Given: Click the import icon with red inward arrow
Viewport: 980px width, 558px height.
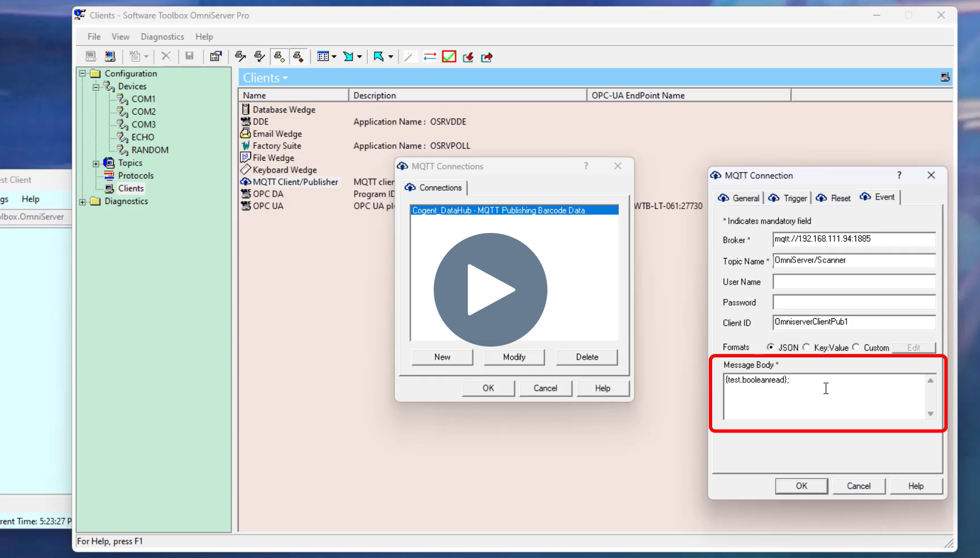Looking at the screenshot, I should (468, 57).
